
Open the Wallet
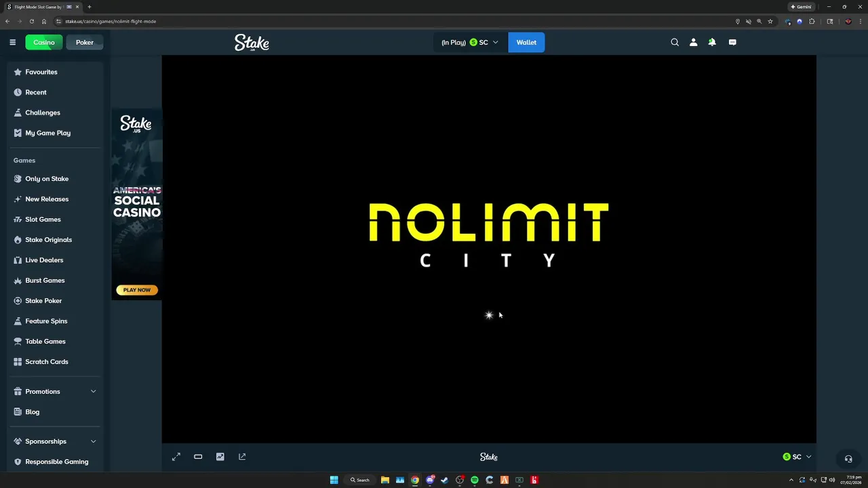point(526,42)
